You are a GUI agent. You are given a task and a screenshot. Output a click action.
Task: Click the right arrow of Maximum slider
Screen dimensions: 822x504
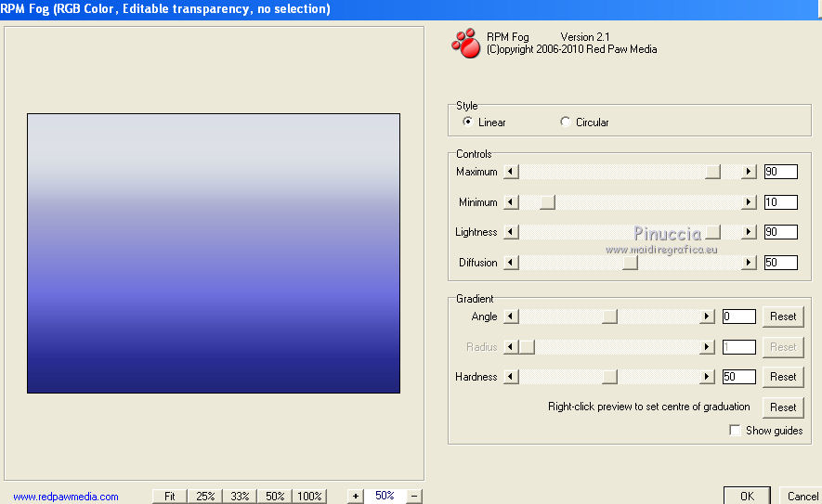click(748, 172)
